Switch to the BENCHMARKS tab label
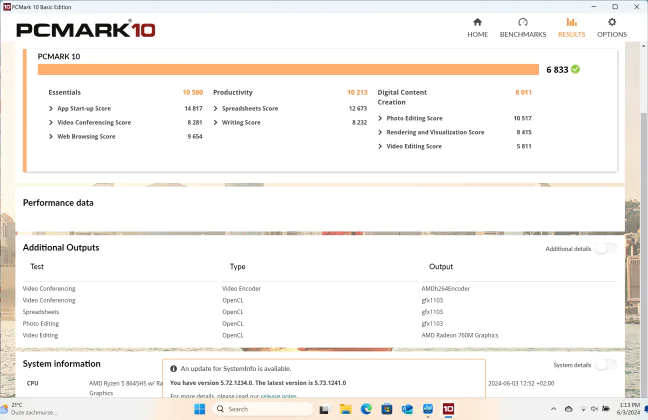The width and height of the screenshot is (648, 420). coord(523,34)
